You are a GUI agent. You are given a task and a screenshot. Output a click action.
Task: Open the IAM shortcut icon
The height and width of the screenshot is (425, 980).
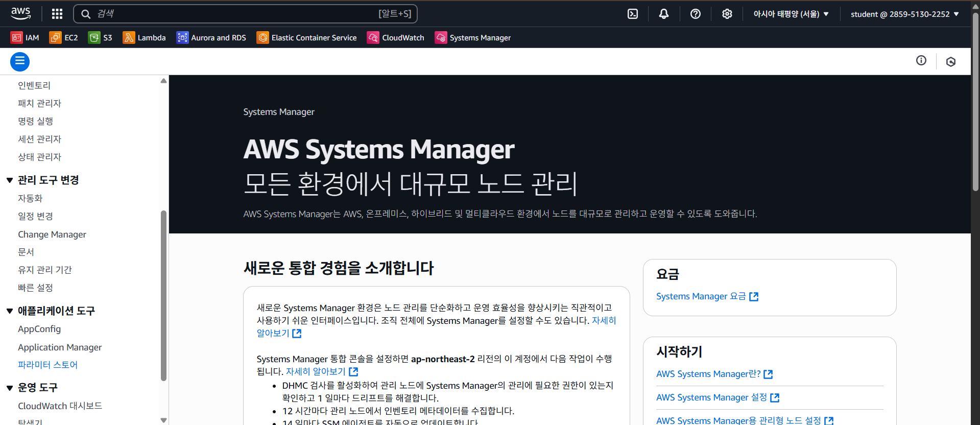coord(16,37)
